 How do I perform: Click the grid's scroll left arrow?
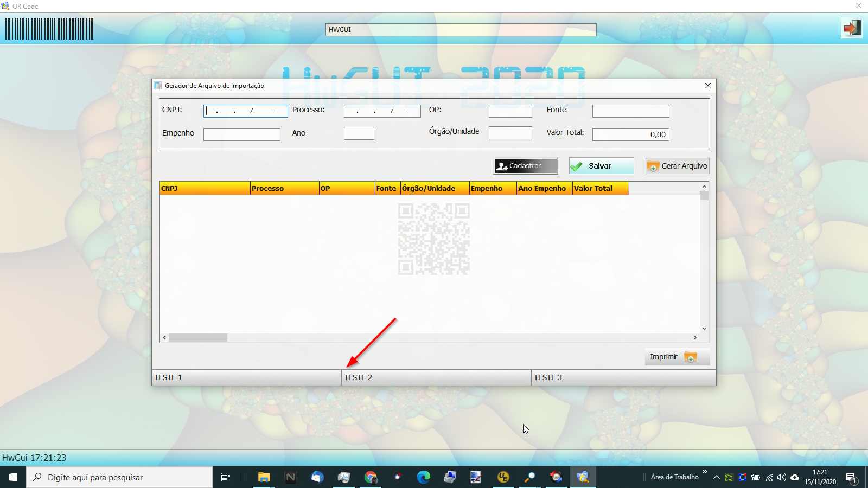tap(164, 337)
